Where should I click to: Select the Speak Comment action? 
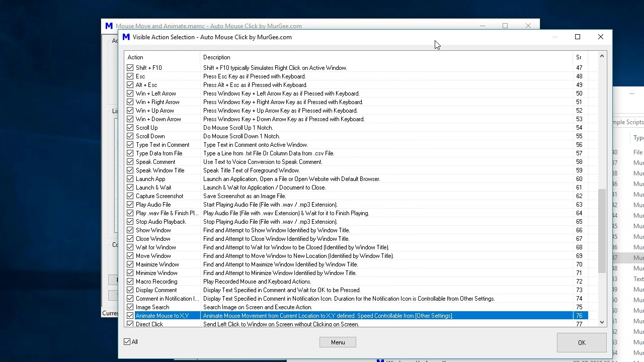coord(356,162)
